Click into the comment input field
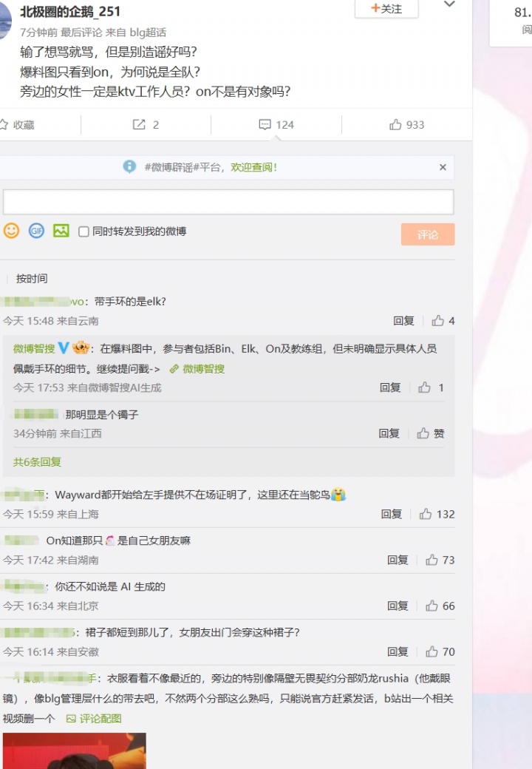The height and width of the screenshot is (769, 532). click(228, 202)
